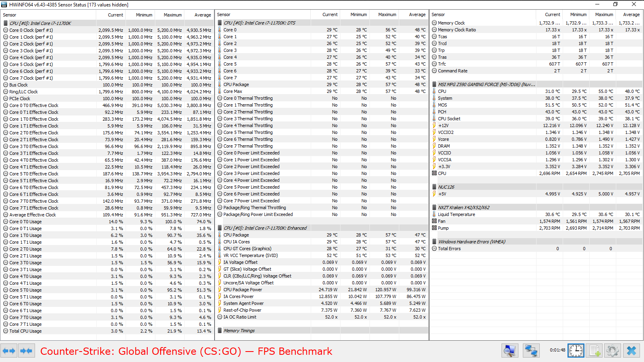
Task: Click the thermometer icon beside CPU Package temperature in DTS
Action: 220,84
